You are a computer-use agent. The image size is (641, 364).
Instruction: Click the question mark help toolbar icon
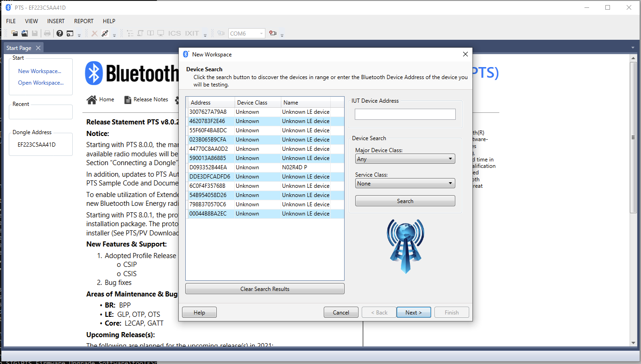click(60, 33)
